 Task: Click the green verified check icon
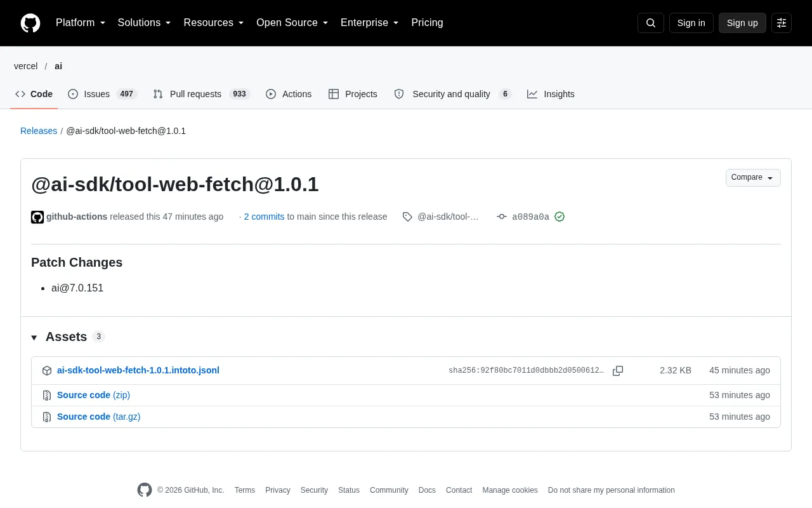click(x=560, y=217)
